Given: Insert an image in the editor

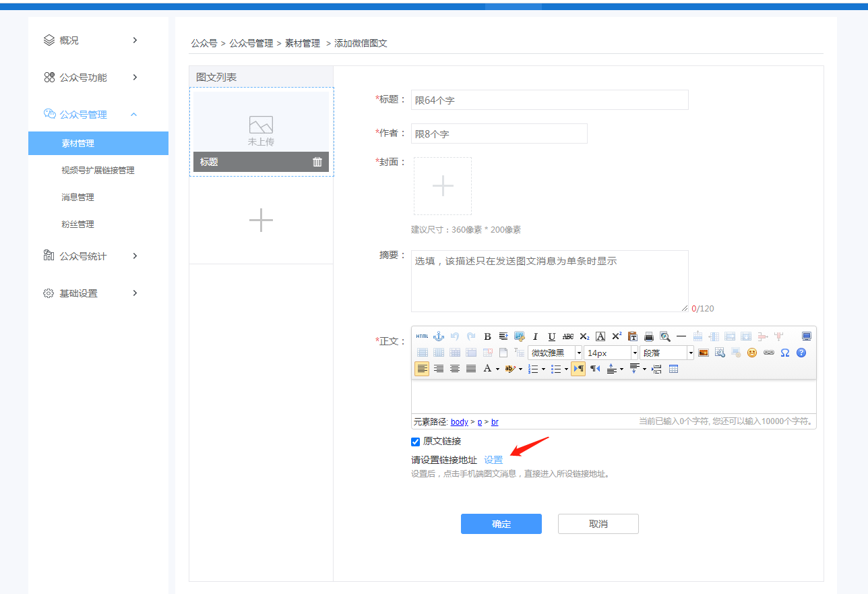Looking at the screenshot, I should 704,353.
